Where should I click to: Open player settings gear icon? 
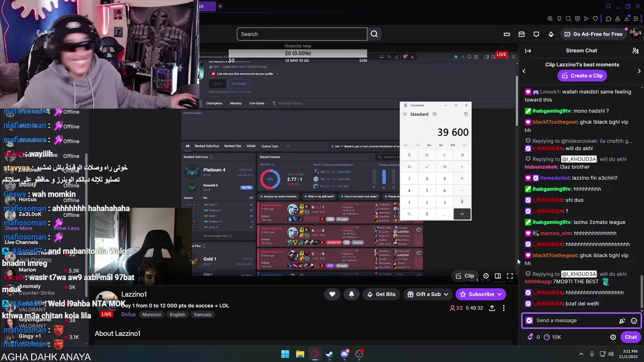[486, 276]
